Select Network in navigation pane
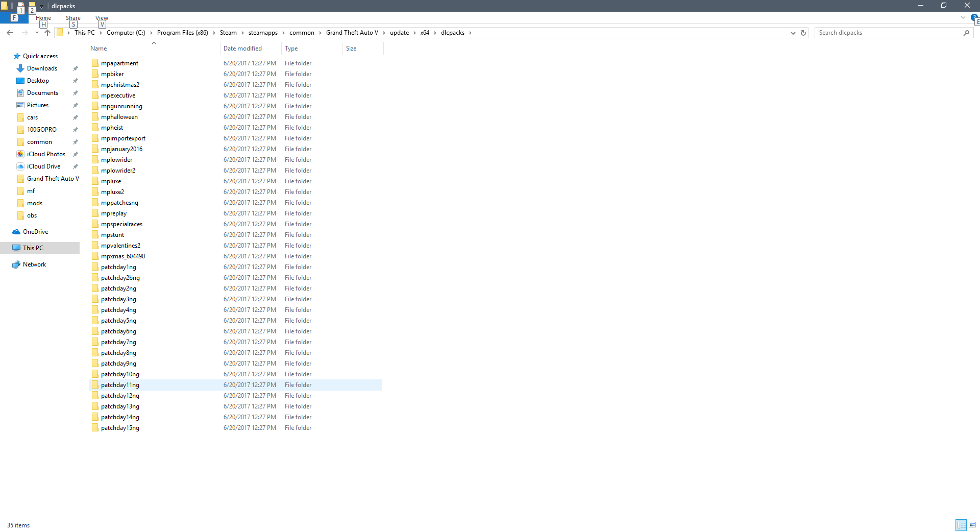 (x=34, y=264)
